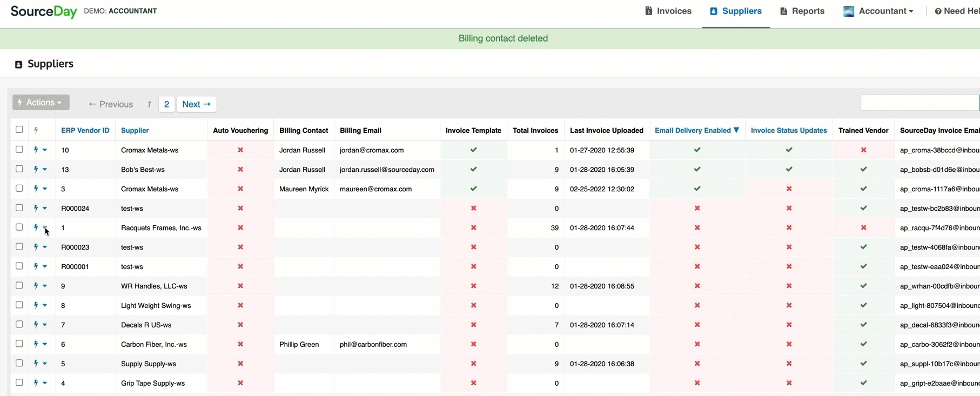Click phil@carbonfiber.com billing email
Screen dimensions: 980x396
pyautogui.click(x=373, y=344)
